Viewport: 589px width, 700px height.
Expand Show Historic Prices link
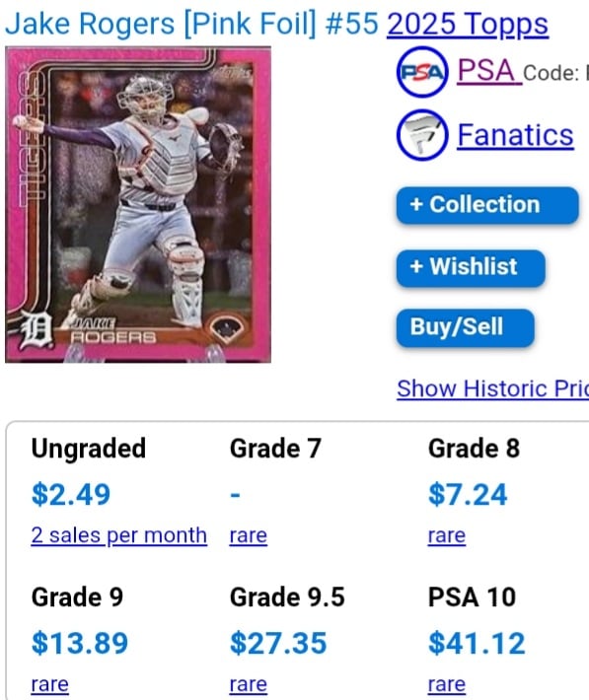click(x=493, y=388)
